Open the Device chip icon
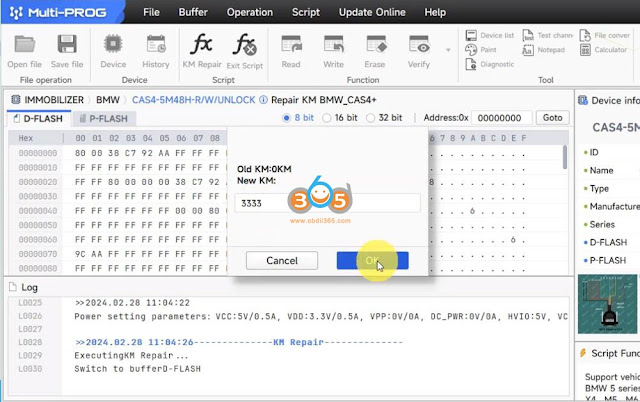 coord(113,44)
